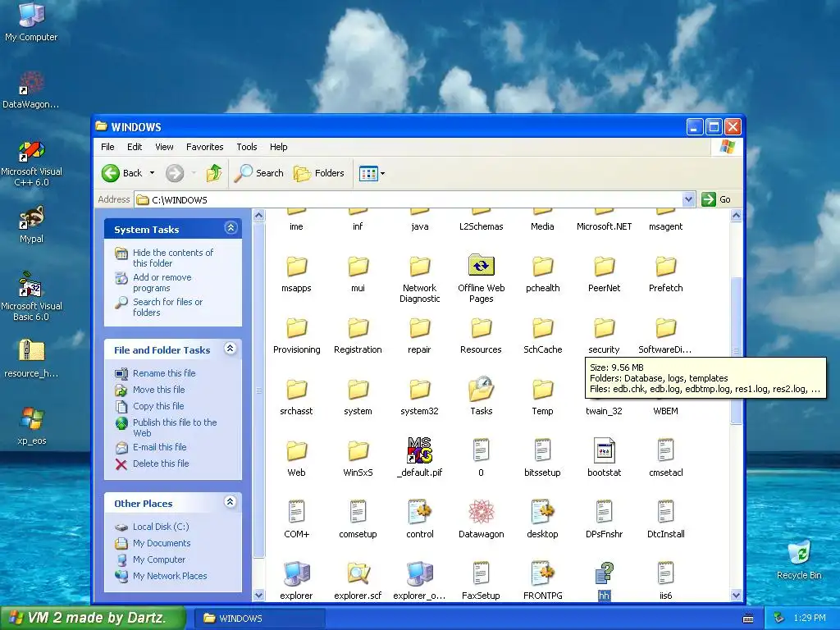The width and height of the screenshot is (840, 630).
Task: Open the Offline Web Pages folder
Action: coord(481,266)
